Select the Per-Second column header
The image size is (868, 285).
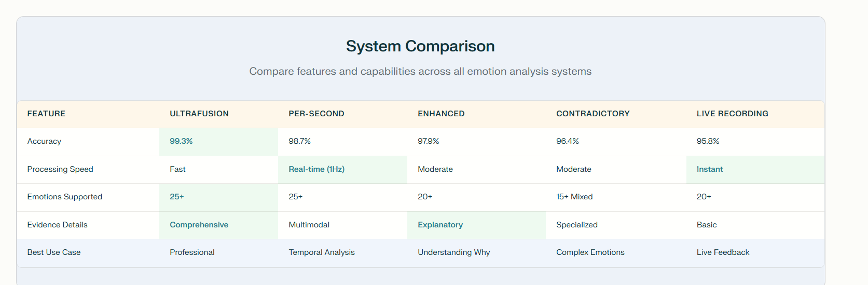pyautogui.click(x=316, y=114)
